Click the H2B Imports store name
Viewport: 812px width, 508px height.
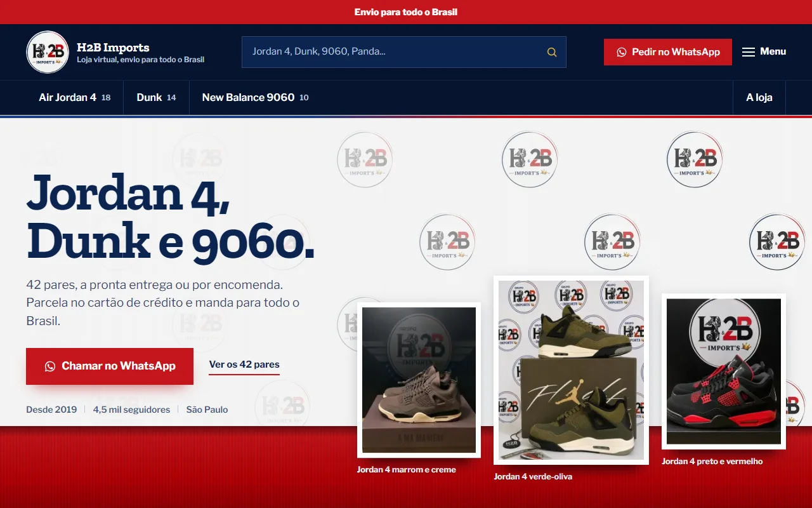[113, 48]
